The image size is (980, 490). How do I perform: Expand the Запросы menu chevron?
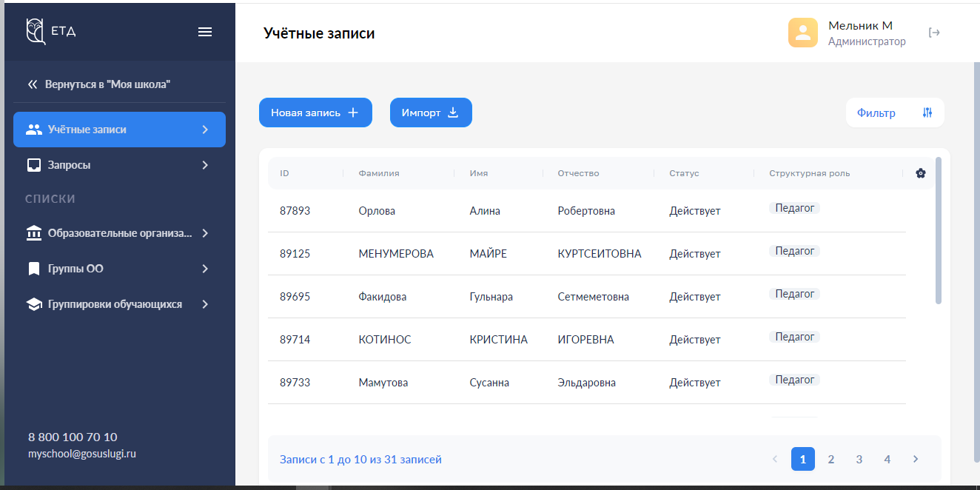[205, 165]
